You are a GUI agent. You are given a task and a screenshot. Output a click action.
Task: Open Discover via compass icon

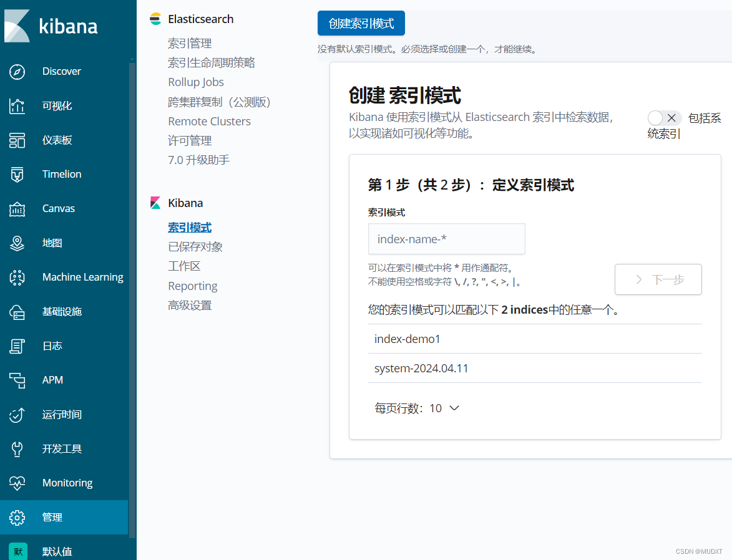(17, 72)
